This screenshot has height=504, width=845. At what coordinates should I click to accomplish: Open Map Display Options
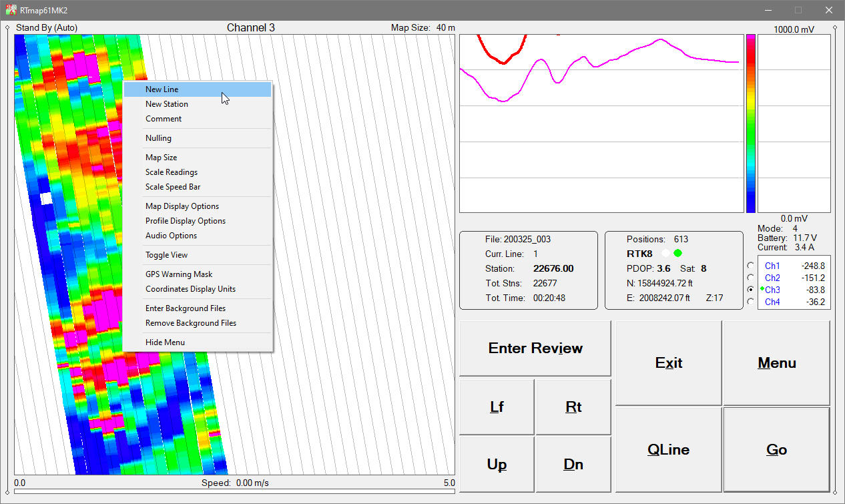click(x=198, y=206)
